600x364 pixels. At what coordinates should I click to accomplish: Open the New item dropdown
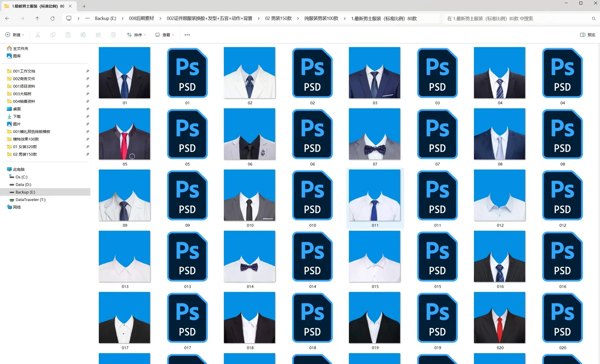point(15,35)
